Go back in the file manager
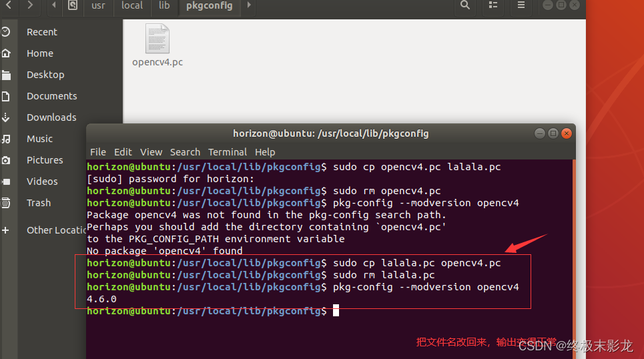Image resolution: width=644 pixels, height=359 pixels. tap(8, 5)
